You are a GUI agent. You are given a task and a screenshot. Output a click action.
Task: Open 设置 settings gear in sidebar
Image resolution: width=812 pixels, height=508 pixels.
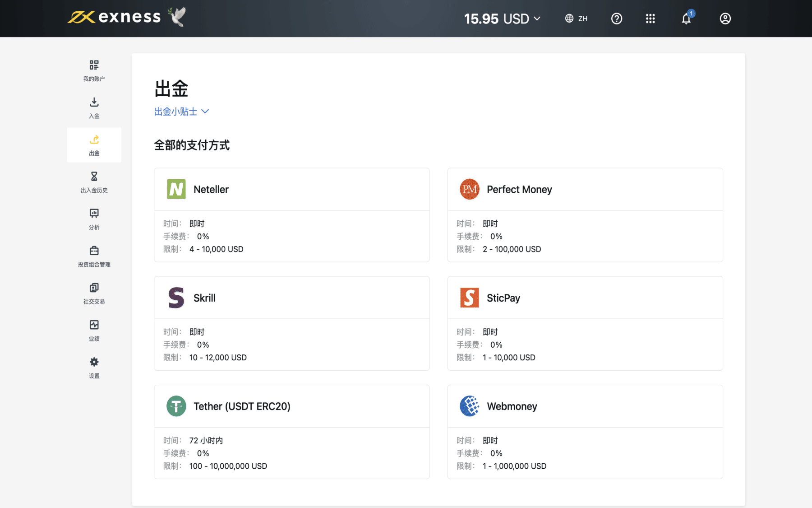click(94, 368)
